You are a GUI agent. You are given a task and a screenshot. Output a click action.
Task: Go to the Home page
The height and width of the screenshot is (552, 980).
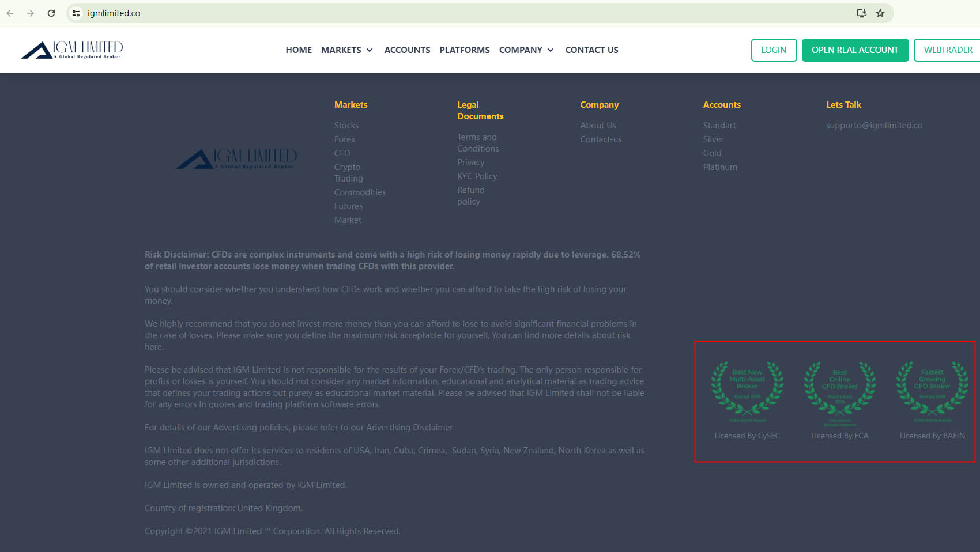299,50
